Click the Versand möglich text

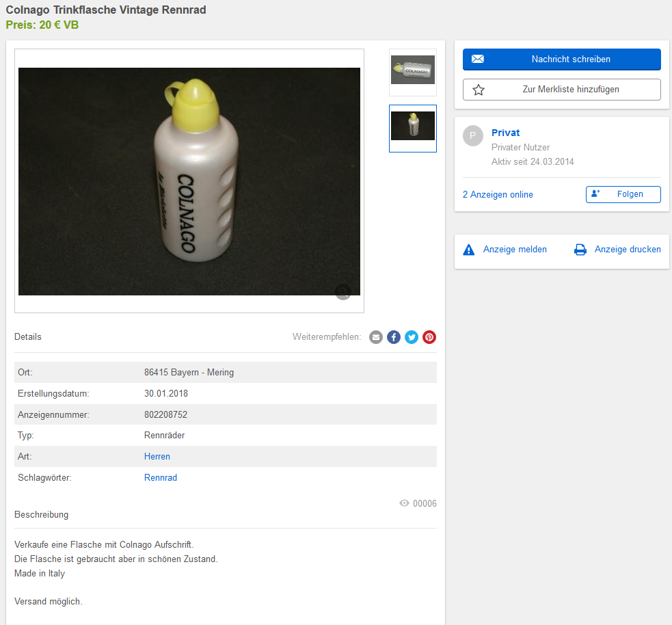[x=48, y=602]
